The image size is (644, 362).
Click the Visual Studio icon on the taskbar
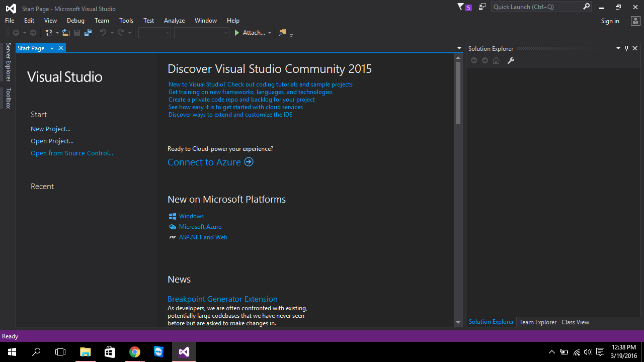pyautogui.click(x=183, y=352)
